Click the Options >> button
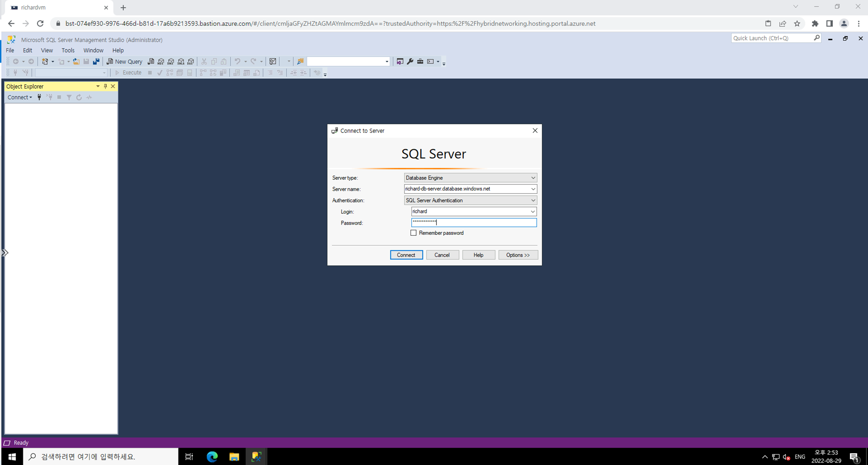This screenshot has height=465, width=868. point(518,255)
